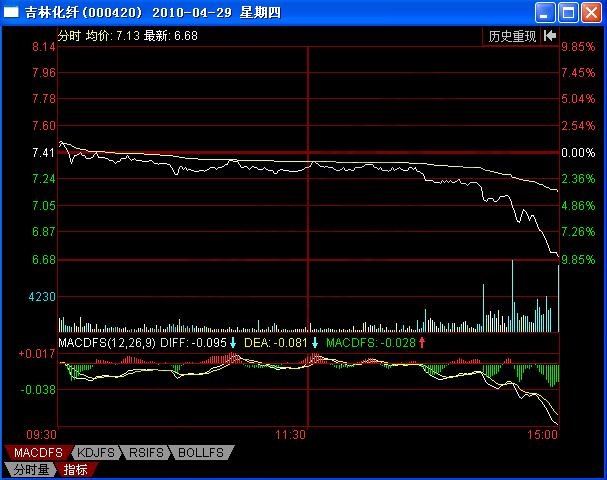Click the DIFF cyan down-arrow indicator

coord(233,343)
